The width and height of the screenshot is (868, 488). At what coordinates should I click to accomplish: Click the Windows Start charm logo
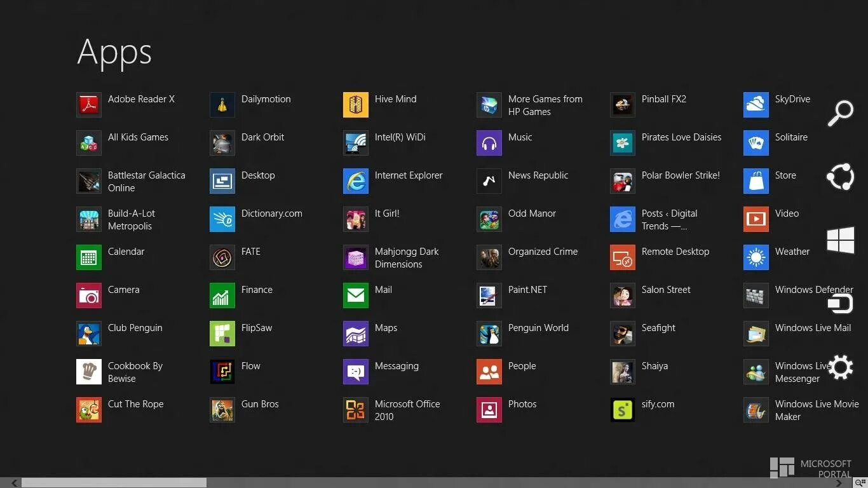click(841, 240)
